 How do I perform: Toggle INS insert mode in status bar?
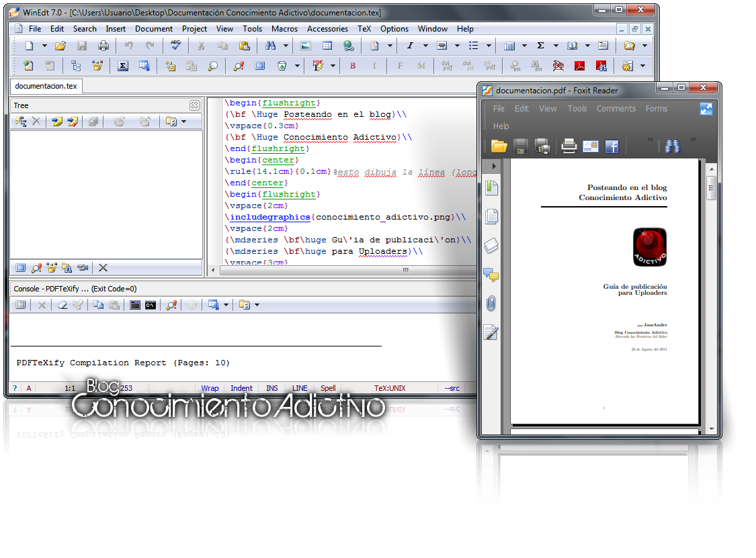pyautogui.click(x=272, y=388)
